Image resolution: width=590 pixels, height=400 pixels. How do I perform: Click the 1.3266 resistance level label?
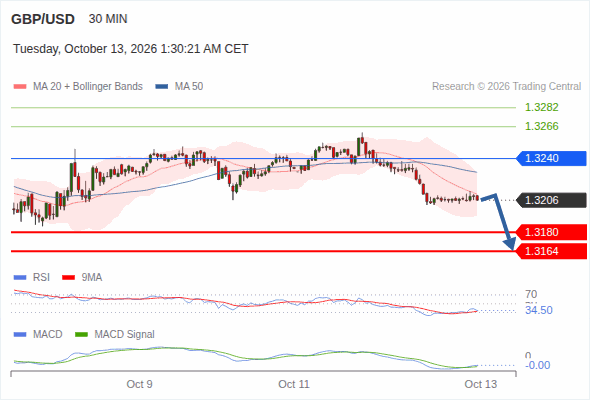pos(541,126)
